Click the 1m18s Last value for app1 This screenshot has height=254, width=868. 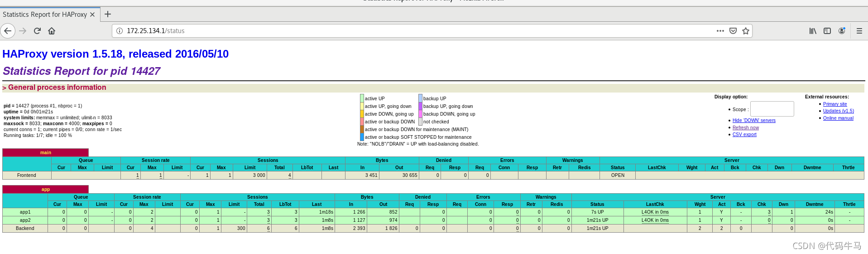pos(326,212)
